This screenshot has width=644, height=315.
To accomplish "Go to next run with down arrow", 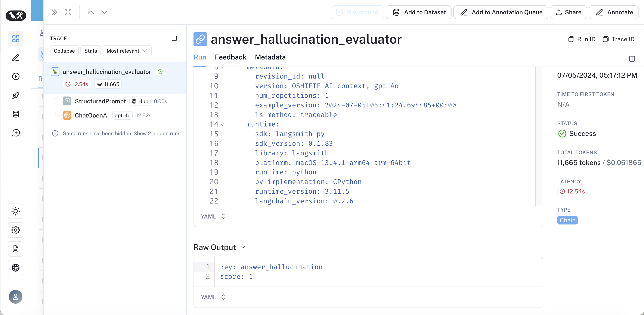I will (104, 12).
